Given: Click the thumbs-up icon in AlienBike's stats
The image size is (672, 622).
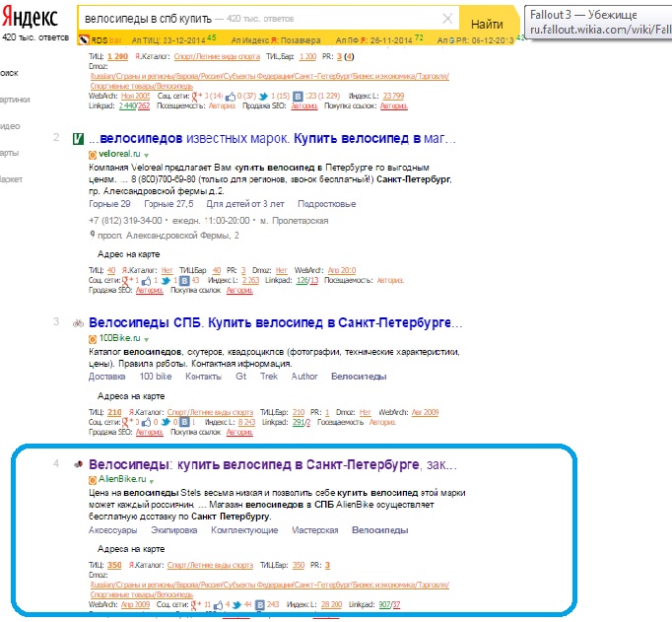Looking at the screenshot, I should [218, 605].
